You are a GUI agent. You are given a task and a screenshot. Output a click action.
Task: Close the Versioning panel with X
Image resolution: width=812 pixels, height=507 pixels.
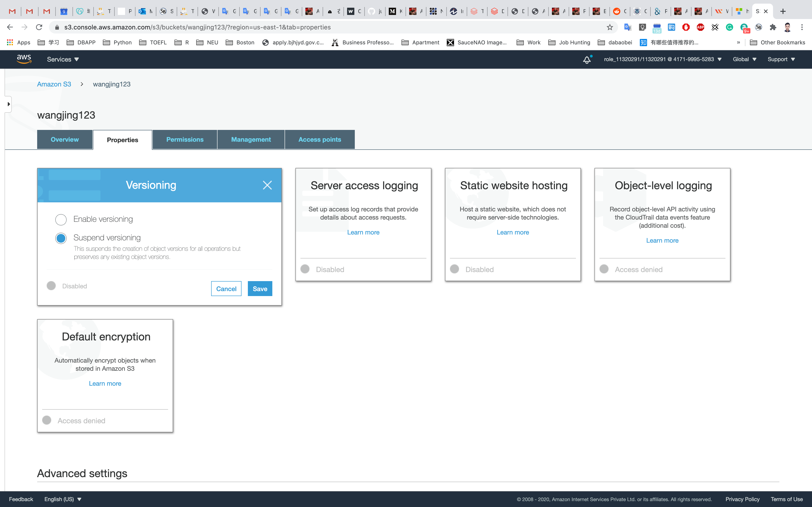tap(267, 185)
